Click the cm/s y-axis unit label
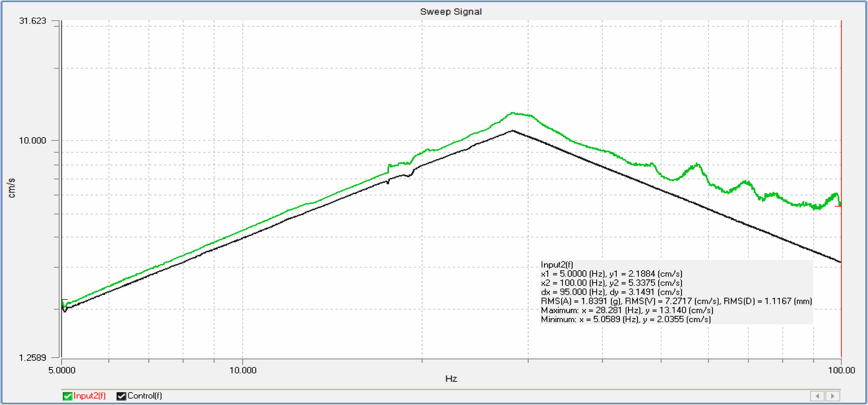 coord(11,188)
